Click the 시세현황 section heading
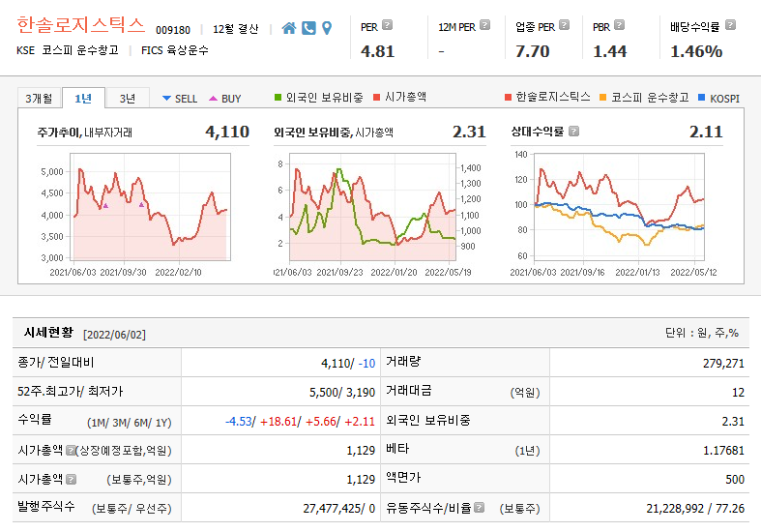Image resolution: width=761 pixels, height=532 pixels. click(48, 333)
